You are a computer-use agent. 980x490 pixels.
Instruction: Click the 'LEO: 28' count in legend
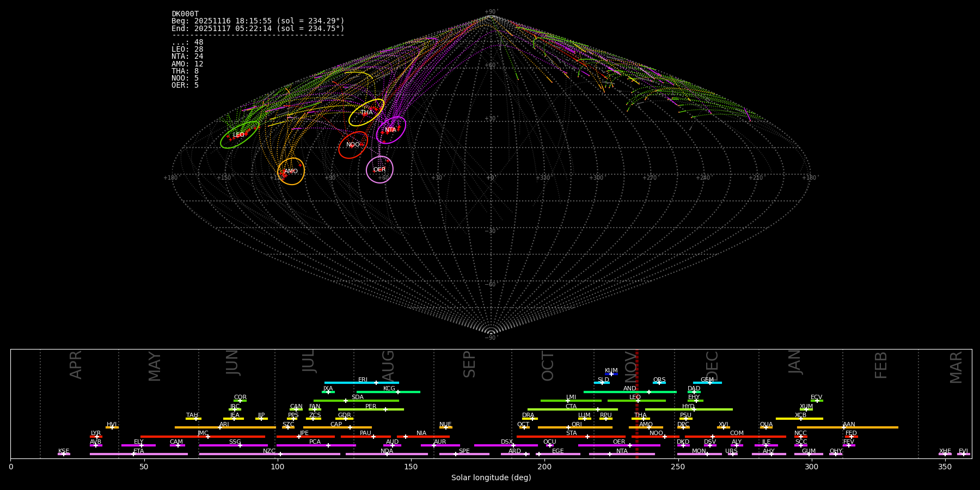[187, 50]
